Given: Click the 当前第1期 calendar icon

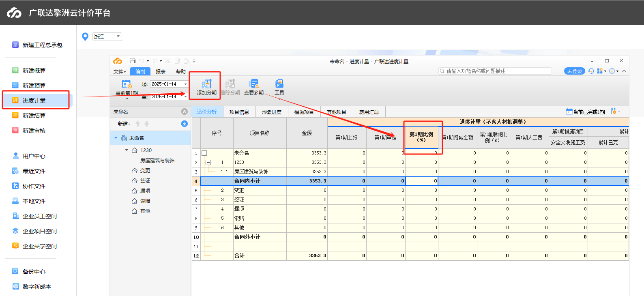Looking at the screenshot, I should pyautogui.click(x=127, y=84).
